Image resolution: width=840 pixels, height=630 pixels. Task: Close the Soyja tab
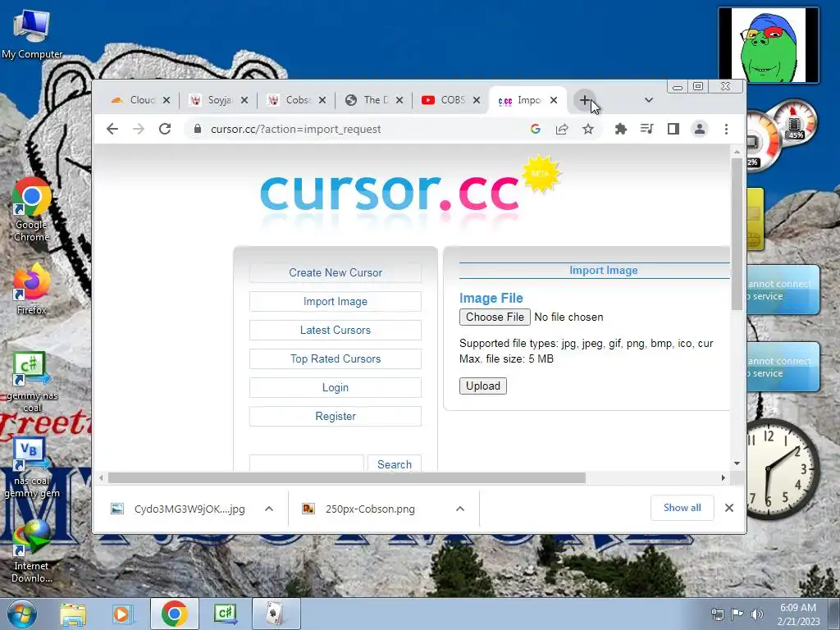point(244,100)
